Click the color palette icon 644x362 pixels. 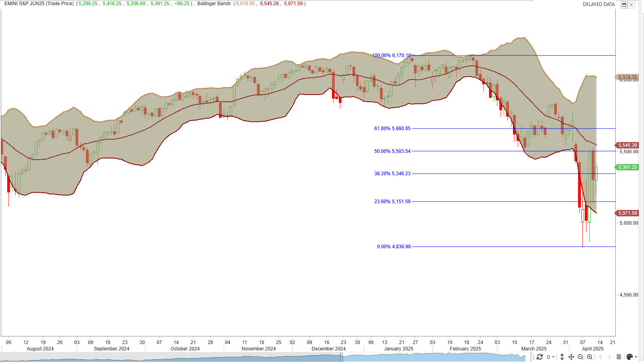[629, 357]
